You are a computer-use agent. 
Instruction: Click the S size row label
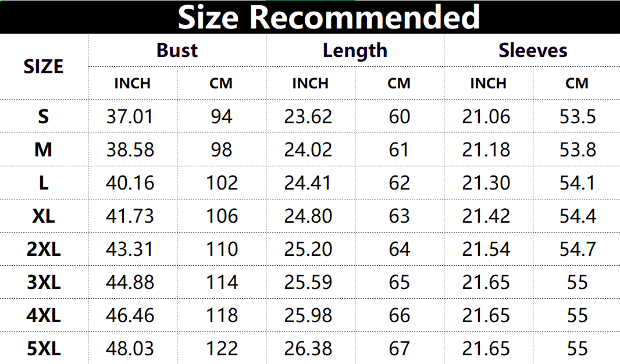pyautogui.click(x=44, y=117)
